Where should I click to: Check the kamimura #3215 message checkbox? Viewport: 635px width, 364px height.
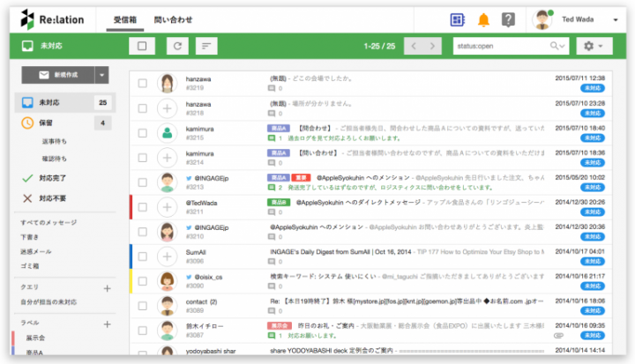tap(142, 132)
